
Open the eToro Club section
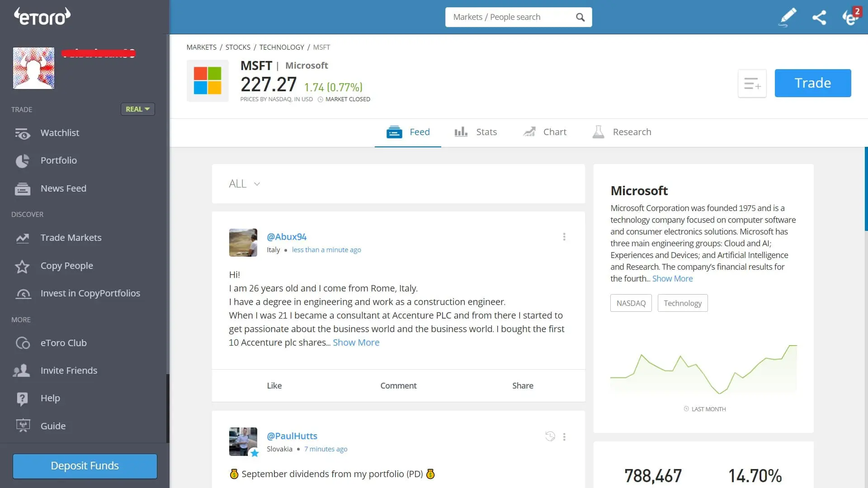[x=64, y=343]
